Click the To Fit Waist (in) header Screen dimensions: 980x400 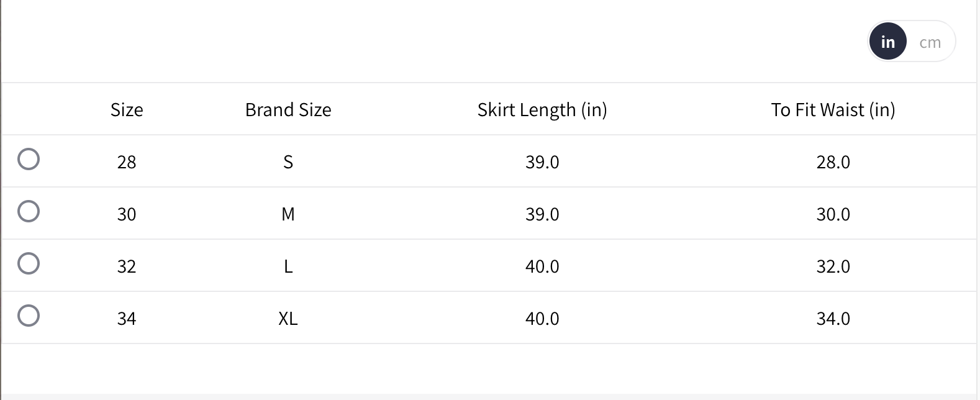pyautogui.click(x=833, y=110)
